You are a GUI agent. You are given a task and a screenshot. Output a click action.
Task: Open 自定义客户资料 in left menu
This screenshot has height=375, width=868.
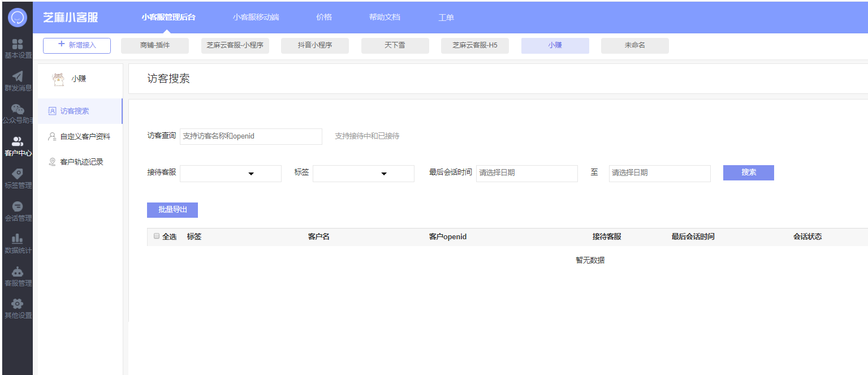(80, 137)
